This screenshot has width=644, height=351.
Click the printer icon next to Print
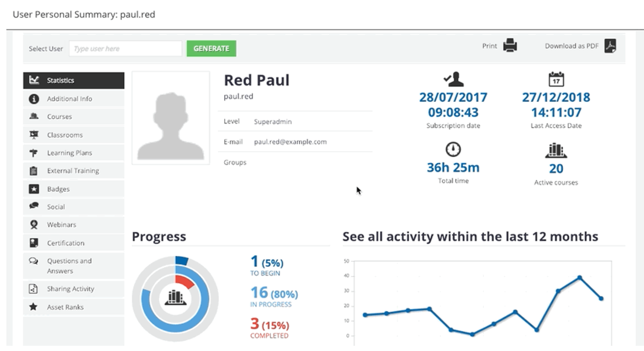[x=510, y=46]
